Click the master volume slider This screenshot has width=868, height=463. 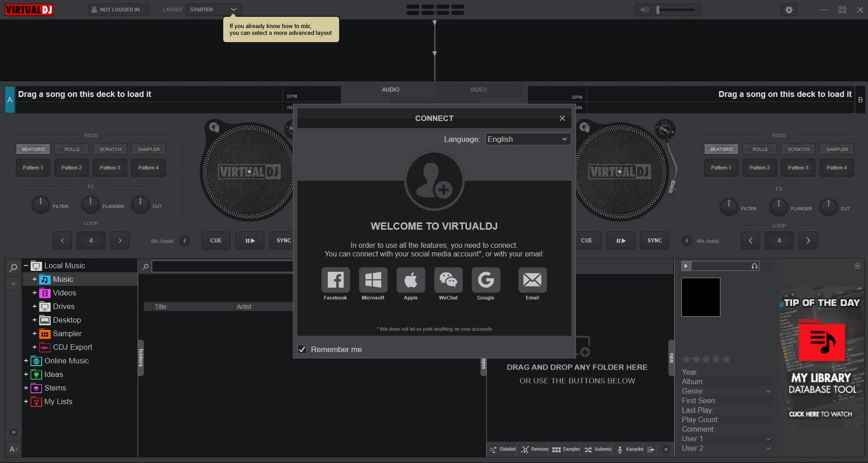click(676, 10)
